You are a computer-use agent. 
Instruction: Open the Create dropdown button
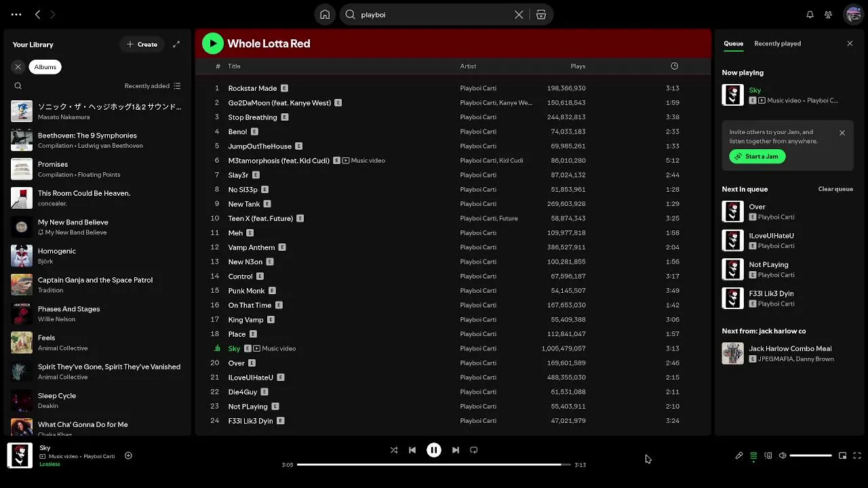coord(142,44)
